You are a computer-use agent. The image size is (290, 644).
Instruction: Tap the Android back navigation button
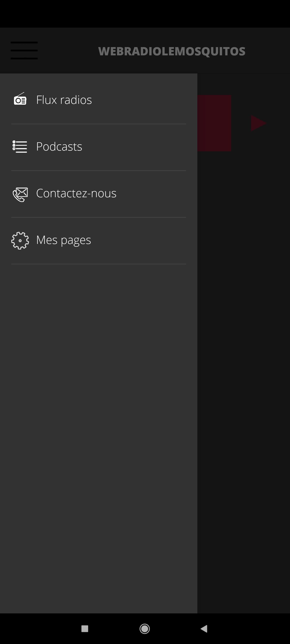[204, 629]
